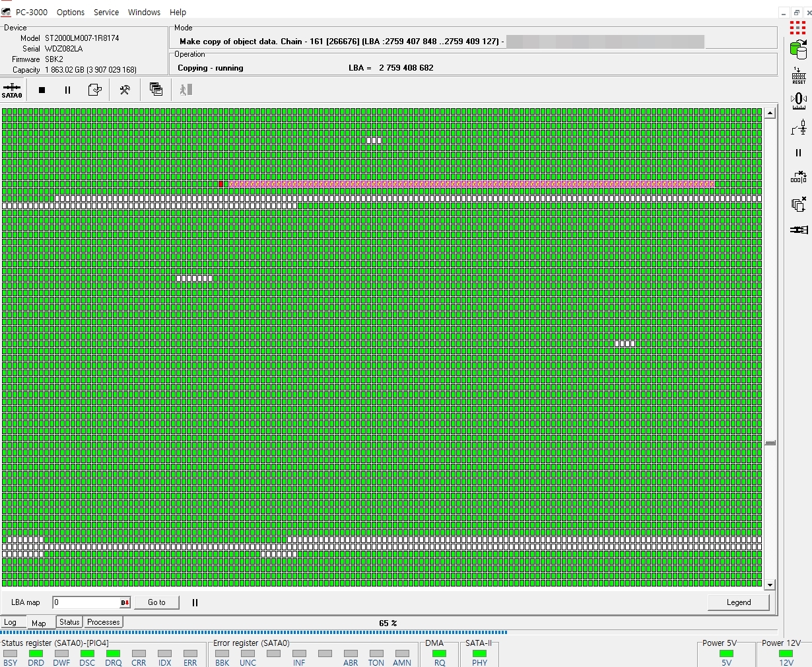The image size is (812, 667).
Task: Stop the copying task with square icon
Action: pos(42,90)
